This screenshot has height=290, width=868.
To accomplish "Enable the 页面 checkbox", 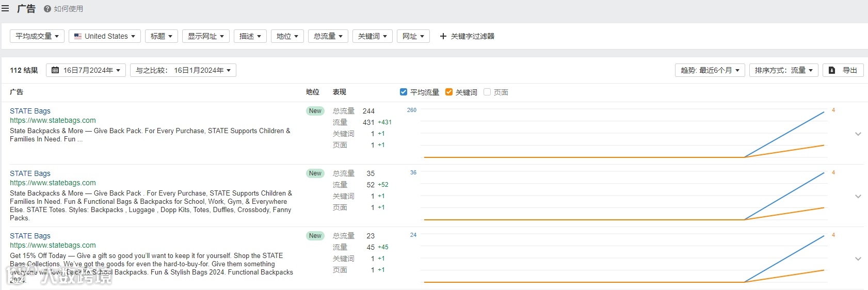I will (487, 92).
